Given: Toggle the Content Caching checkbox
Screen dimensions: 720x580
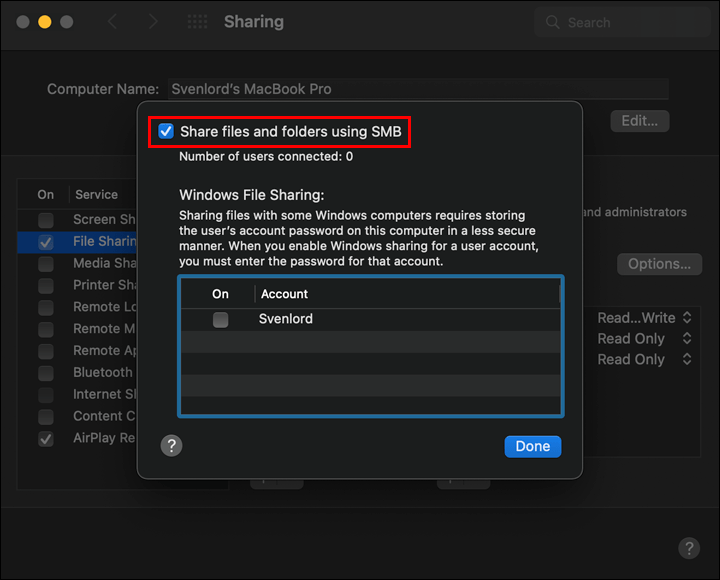Looking at the screenshot, I should pyautogui.click(x=46, y=417).
